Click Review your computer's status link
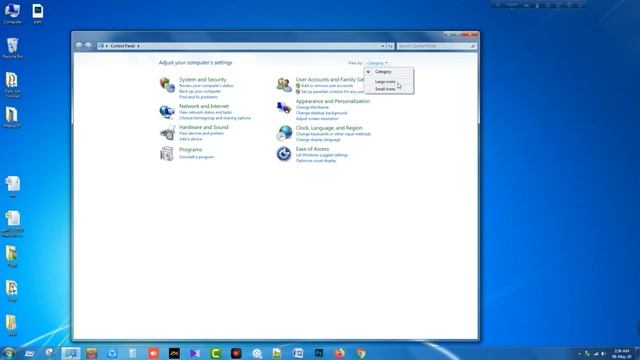This screenshot has width=640, height=360. click(206, 86)
